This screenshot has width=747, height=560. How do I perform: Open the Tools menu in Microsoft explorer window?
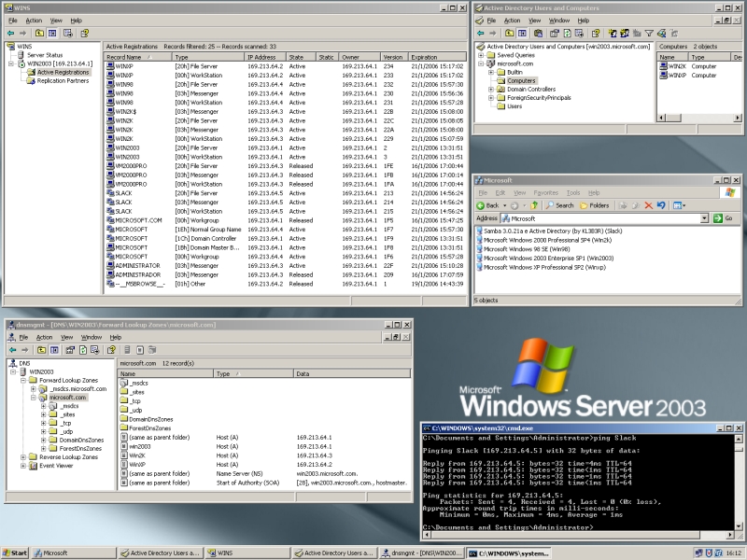click(x=573, y=193)
